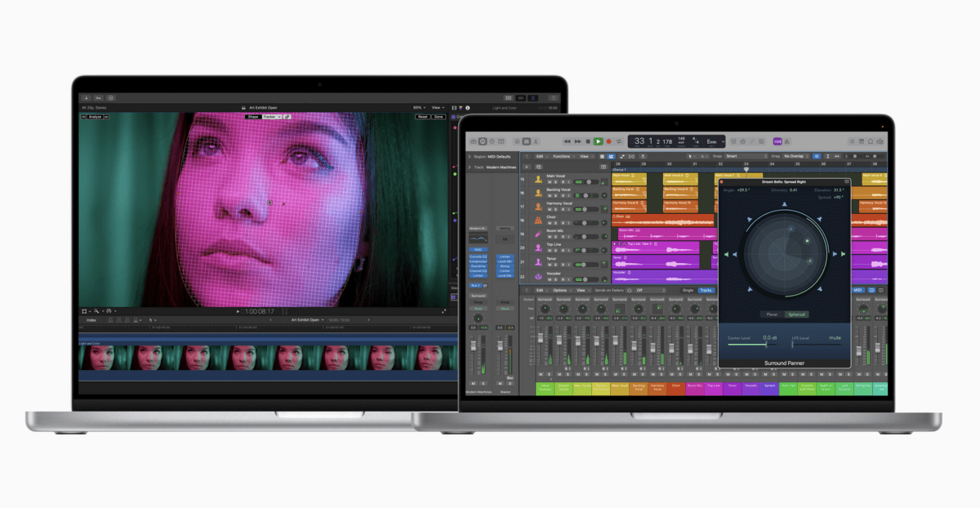Open the Drag dropdown showing No Overlap
Image resolution: width=980 pixels, height=508 pixels.
click(x=795, y=157)
